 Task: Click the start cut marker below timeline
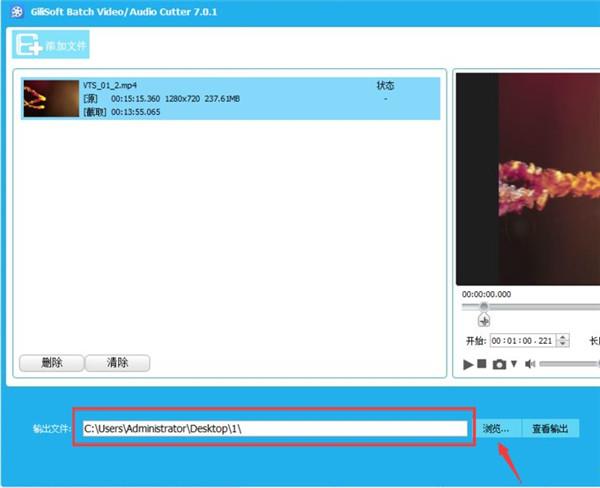[x=484, y=320]
